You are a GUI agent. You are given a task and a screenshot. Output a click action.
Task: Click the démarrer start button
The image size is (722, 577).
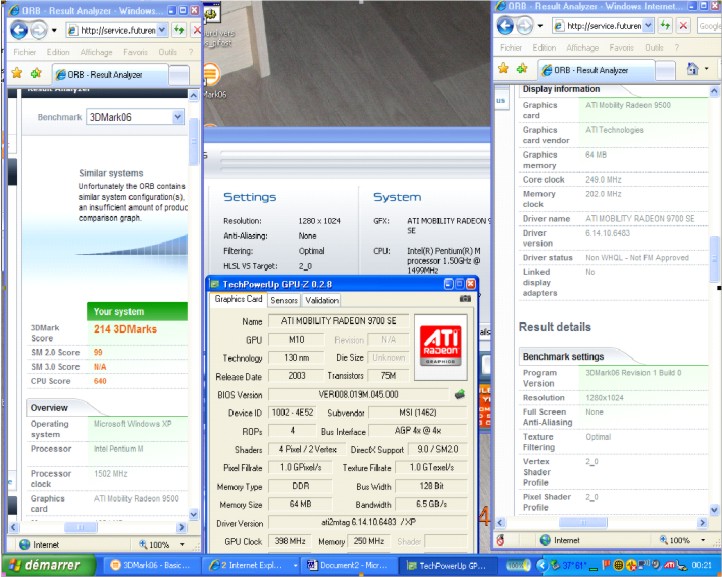click(49, 565)
